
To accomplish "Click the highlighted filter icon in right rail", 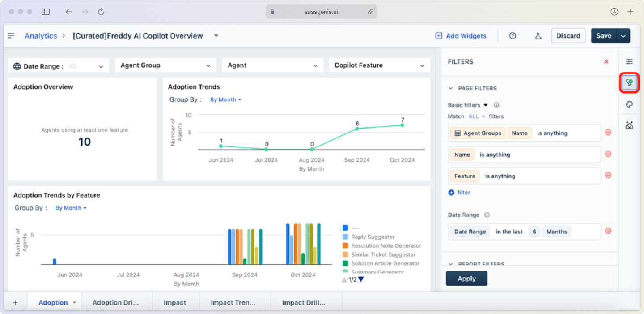I will 629,82.
